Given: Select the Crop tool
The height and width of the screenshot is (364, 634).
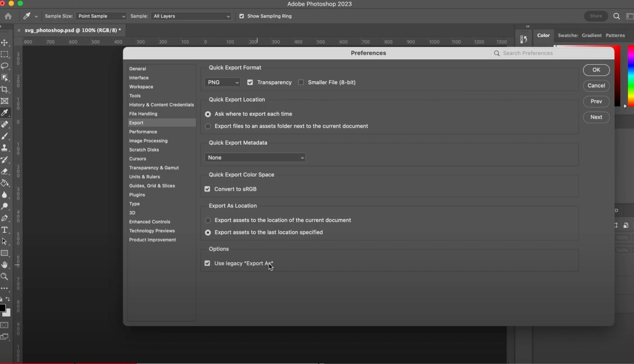Looking at the screenshot, I should [5, 89].
